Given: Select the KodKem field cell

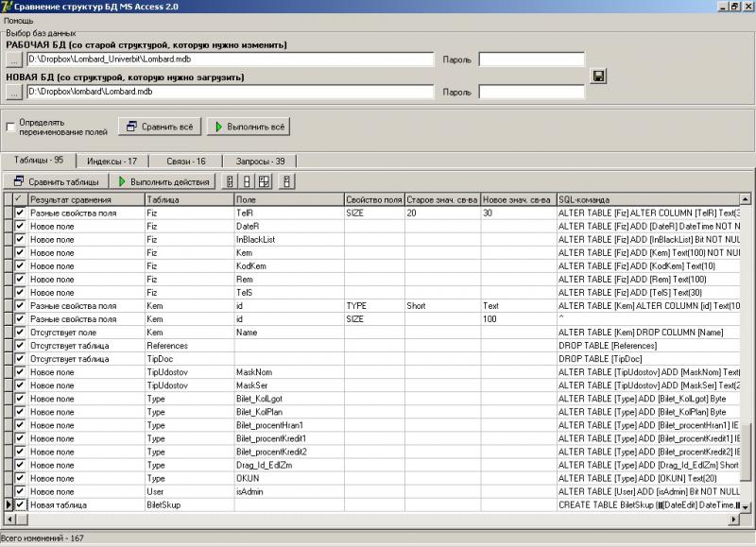Looking at the screenshot, I should tap(289, 266).
